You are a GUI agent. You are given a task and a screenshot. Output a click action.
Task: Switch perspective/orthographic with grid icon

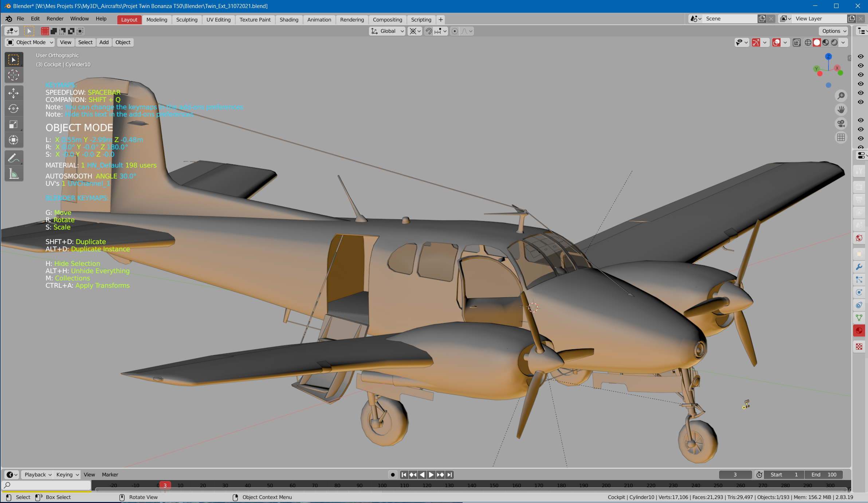click(x=841, y=137)
